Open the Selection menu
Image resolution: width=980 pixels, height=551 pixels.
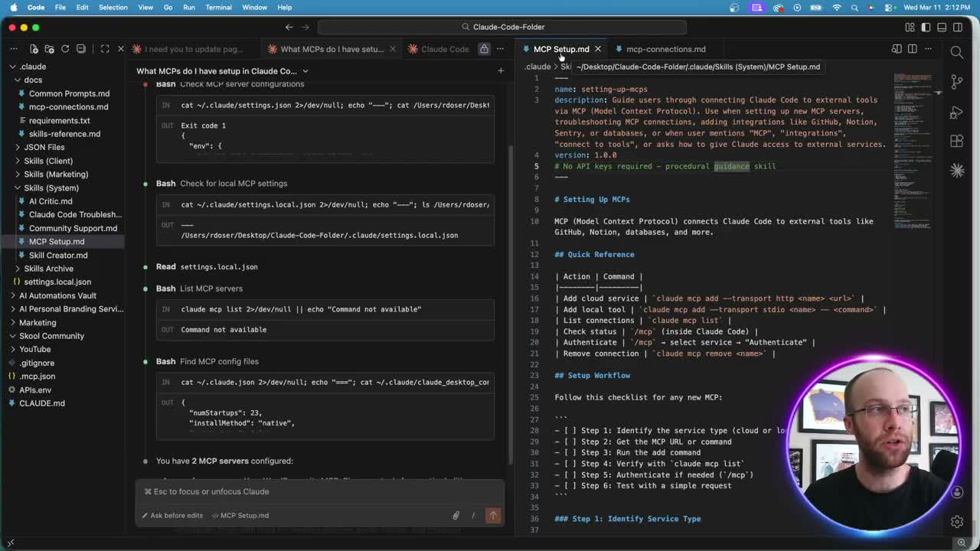tap(113, 7)
